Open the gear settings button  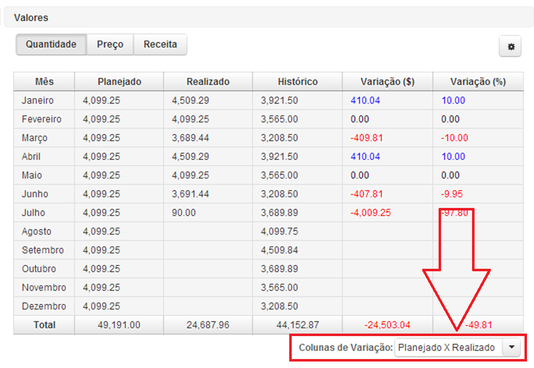pyautogui.click(x=510, y=46)
